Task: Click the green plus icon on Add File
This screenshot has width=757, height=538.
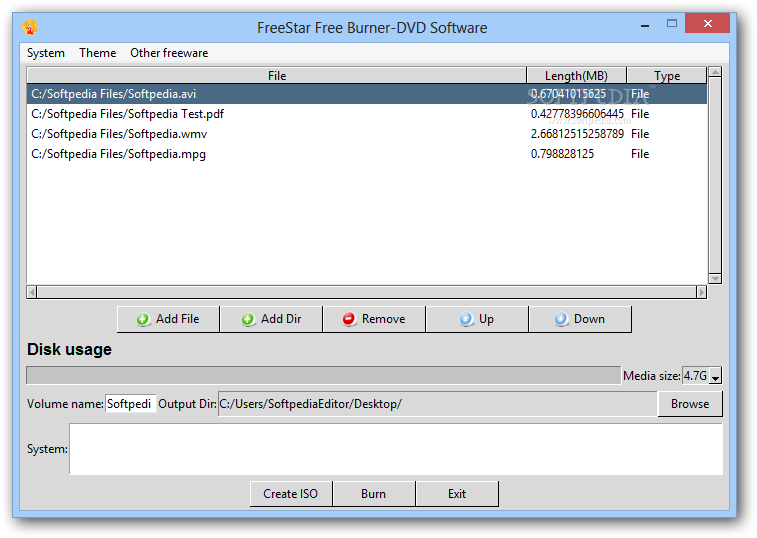Action: pos(143,319)
